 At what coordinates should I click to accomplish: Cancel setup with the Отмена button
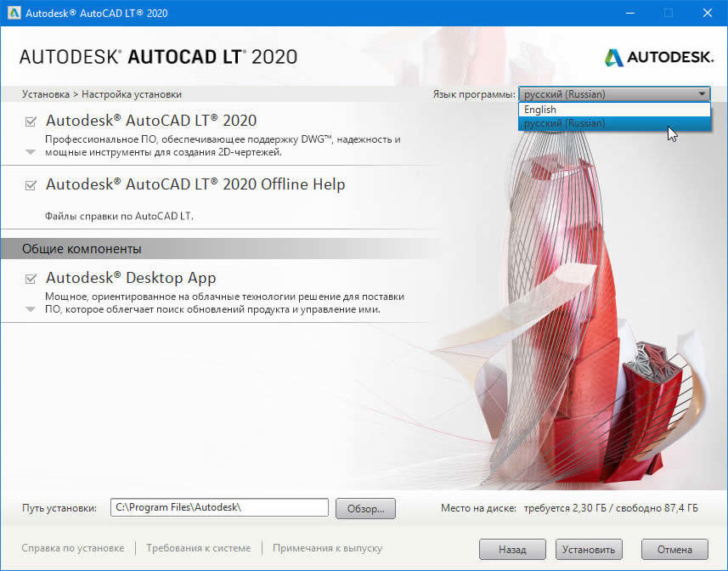[x=674, y=550]
